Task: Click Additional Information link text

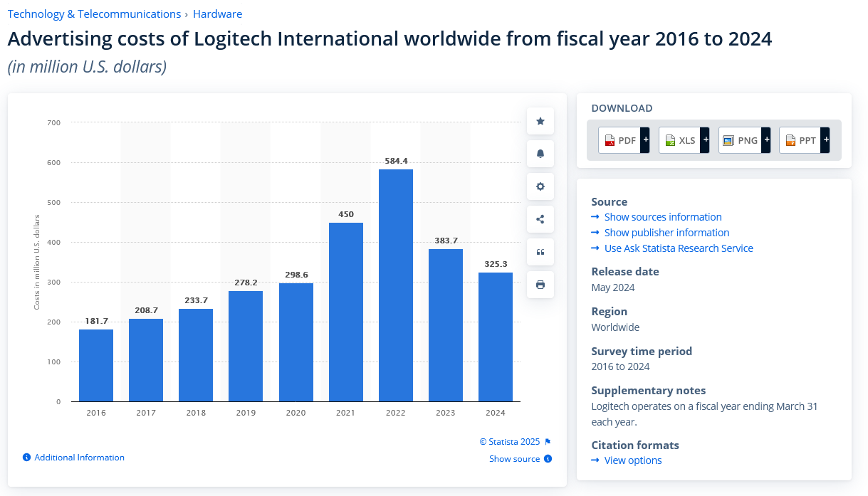Action: click(79, 458)
